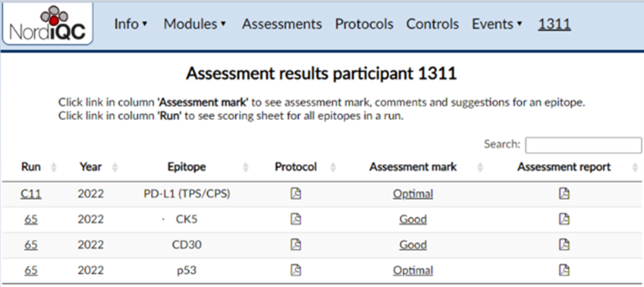The width and height of the screenshot is (644, 287).
Task: Go to the Assessments menu item
Action: [x=282, y=24]
